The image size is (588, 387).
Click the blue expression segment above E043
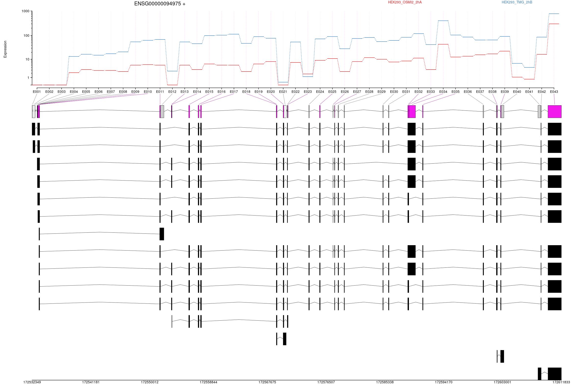click(554, 14)
